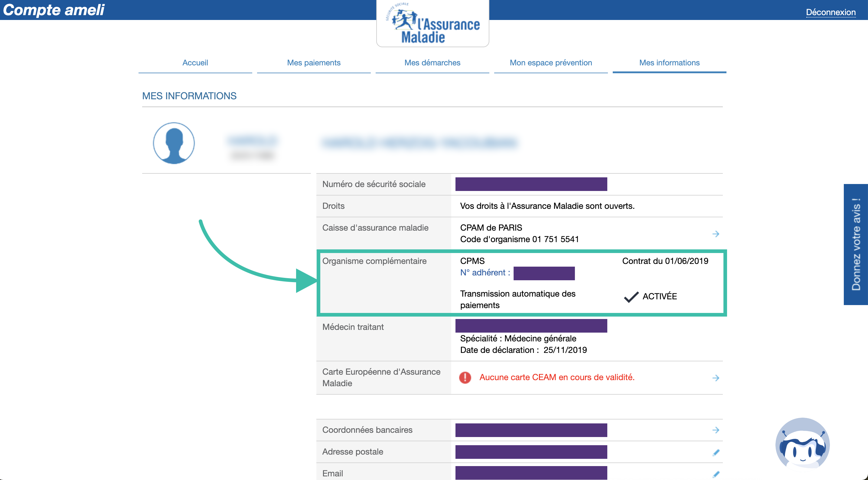This screenshot has height=480, width=868.
Task: Select the profile avatar icon
Action: tap(174, 143)
